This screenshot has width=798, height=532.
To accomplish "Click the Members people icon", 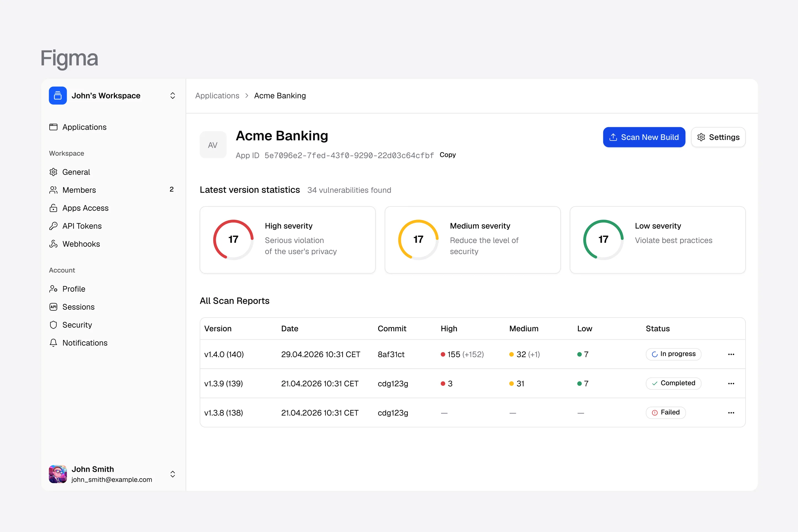I will coord(53,190).
